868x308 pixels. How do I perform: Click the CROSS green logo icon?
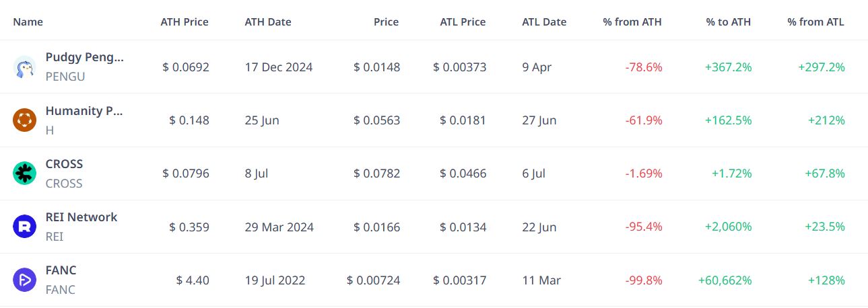(24, 174)
